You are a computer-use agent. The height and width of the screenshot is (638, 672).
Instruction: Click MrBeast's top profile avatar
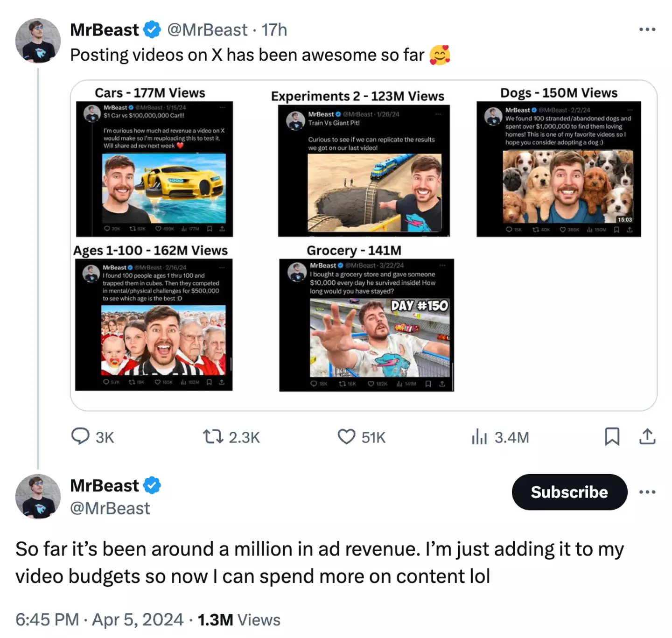click(x=38, y=41)
